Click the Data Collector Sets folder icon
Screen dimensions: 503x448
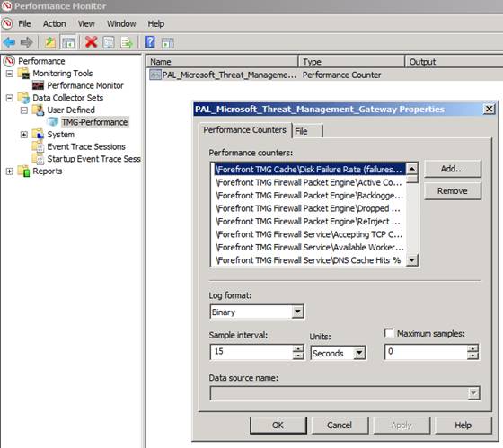[x=23, y=98]
